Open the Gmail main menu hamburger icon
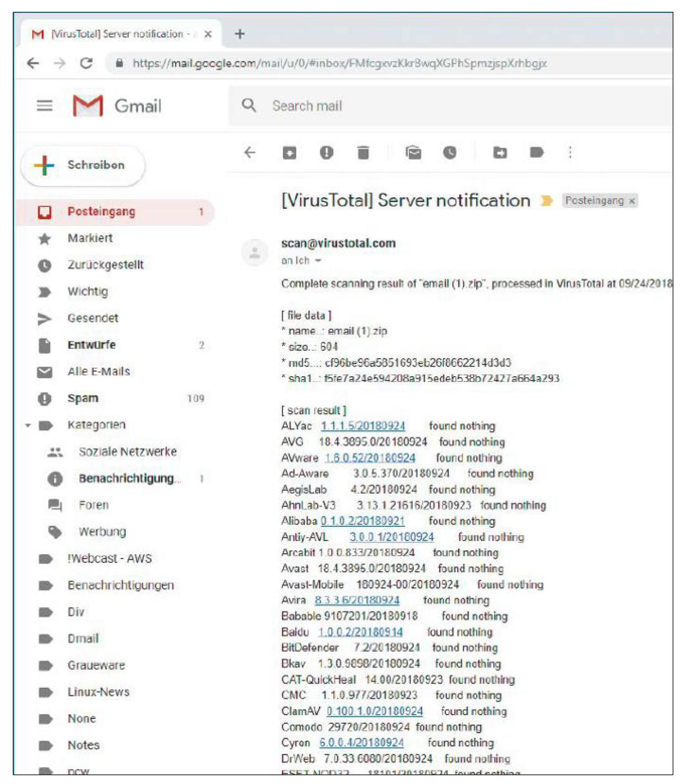 [44, 106]
